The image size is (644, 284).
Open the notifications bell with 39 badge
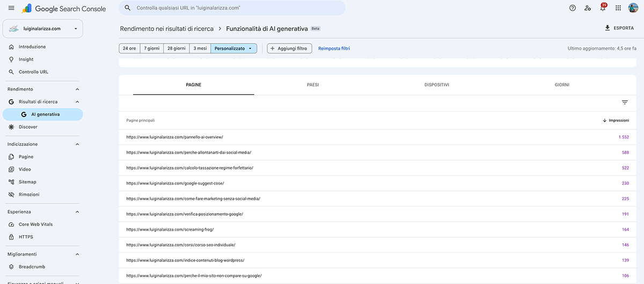point(603,8)
